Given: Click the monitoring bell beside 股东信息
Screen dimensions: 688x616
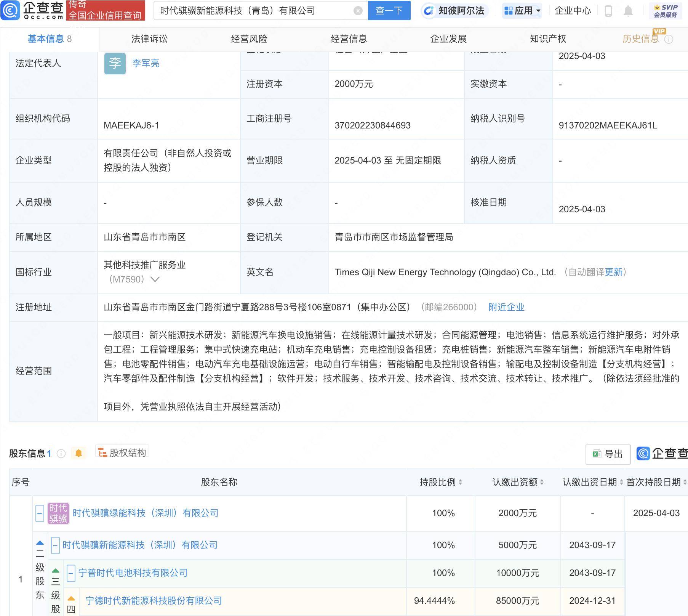Looking at the screenshot, I should point(79,454).
